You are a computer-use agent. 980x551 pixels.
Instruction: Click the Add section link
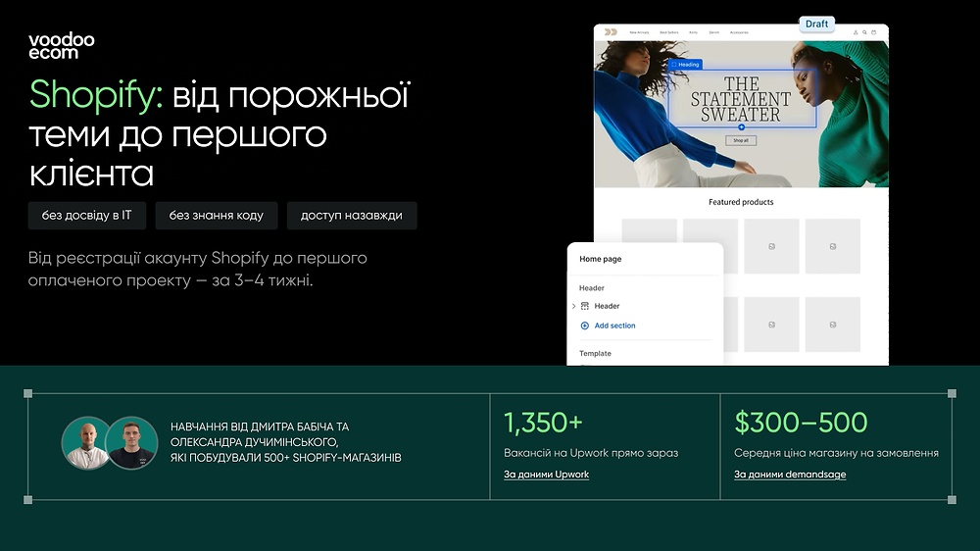pyautogui.click(x=614, y=326)
